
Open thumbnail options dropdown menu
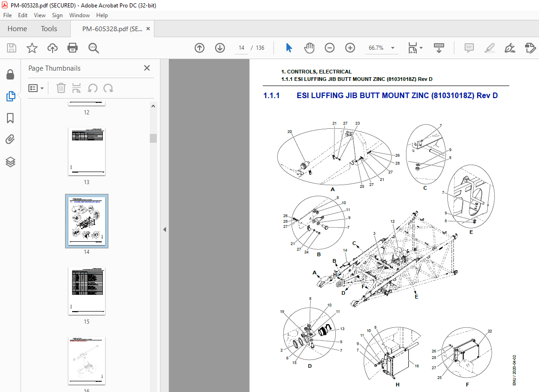pos(36,88)
